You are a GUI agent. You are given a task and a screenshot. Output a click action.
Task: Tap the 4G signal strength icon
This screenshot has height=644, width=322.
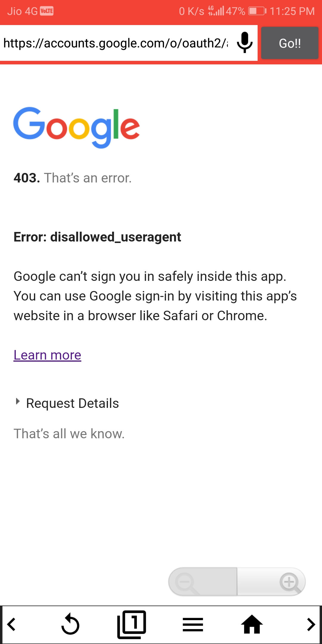216,11
